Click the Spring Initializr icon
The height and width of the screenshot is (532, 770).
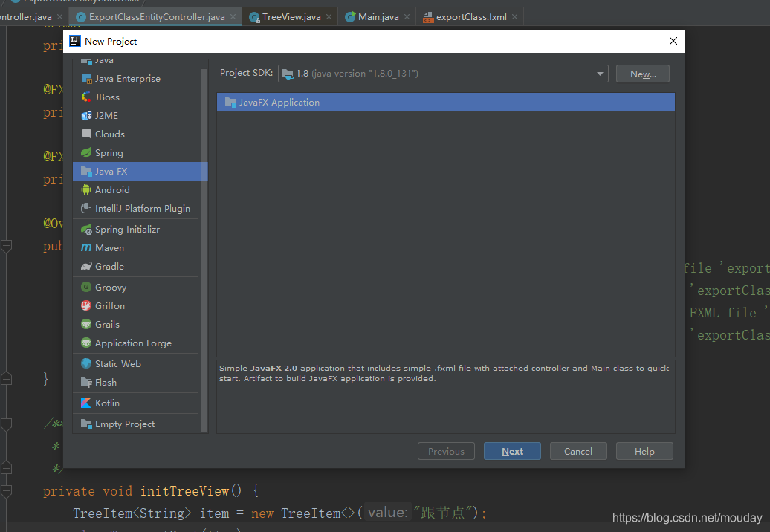coord(86,229)
